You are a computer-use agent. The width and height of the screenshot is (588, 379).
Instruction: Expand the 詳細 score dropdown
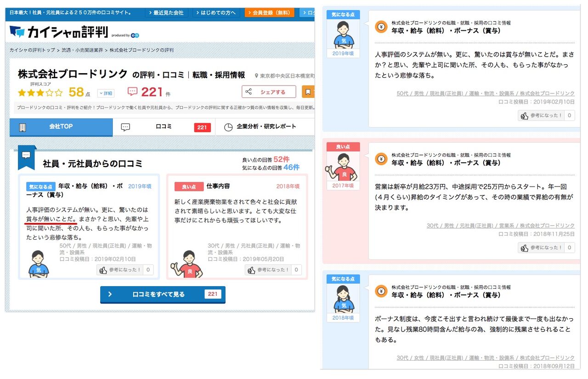coord(106,93)
